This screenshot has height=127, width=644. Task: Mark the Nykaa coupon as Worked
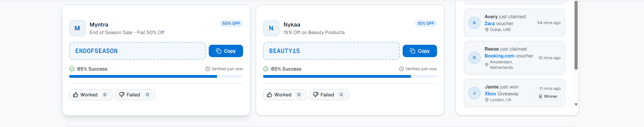(285, 95)
